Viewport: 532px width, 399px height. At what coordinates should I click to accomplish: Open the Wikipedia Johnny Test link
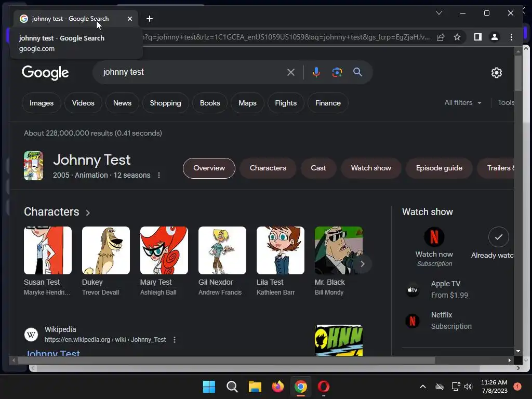[54, 353]
